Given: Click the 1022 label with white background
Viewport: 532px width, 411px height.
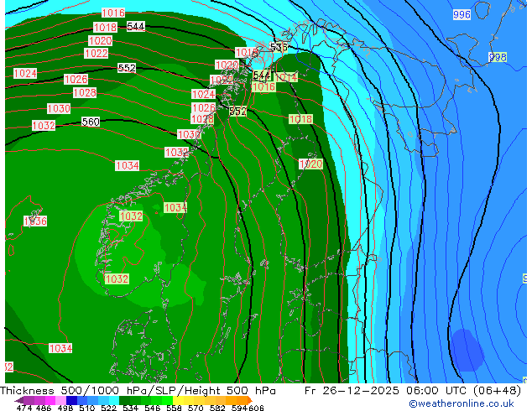Looking at the screenshot, I should point(96,53).
